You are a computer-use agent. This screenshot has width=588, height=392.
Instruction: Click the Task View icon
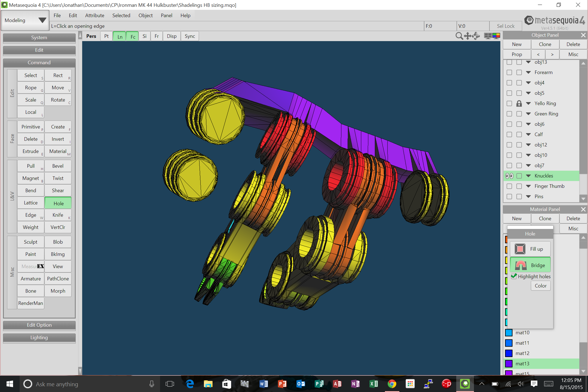point(170,384)
